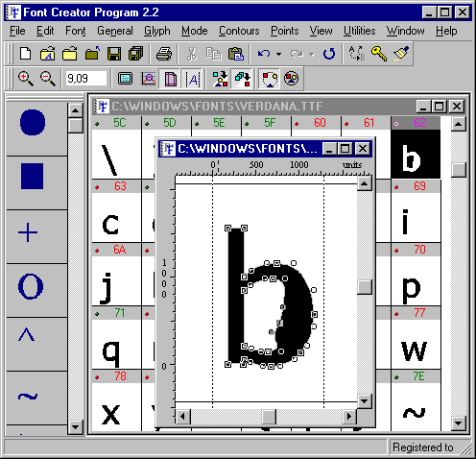Screen dimensions: 476x459
Task: Click the A-to-B transform icon
Action: point(357,54)
